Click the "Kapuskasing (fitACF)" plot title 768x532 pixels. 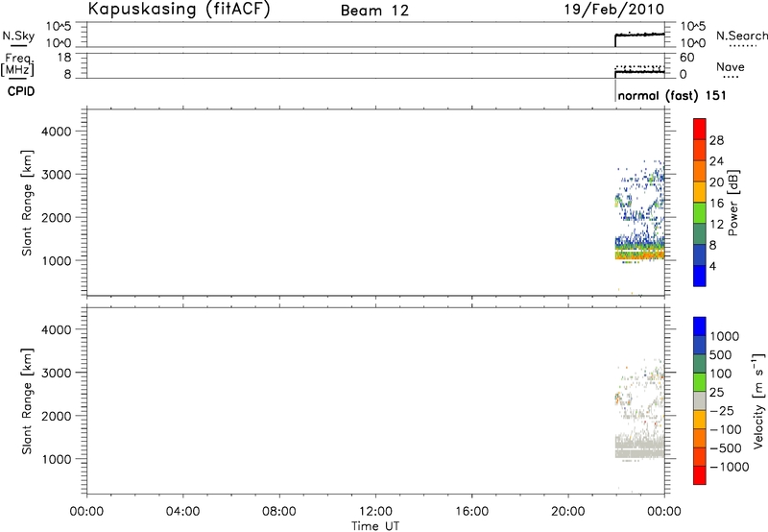coord(179,10)
